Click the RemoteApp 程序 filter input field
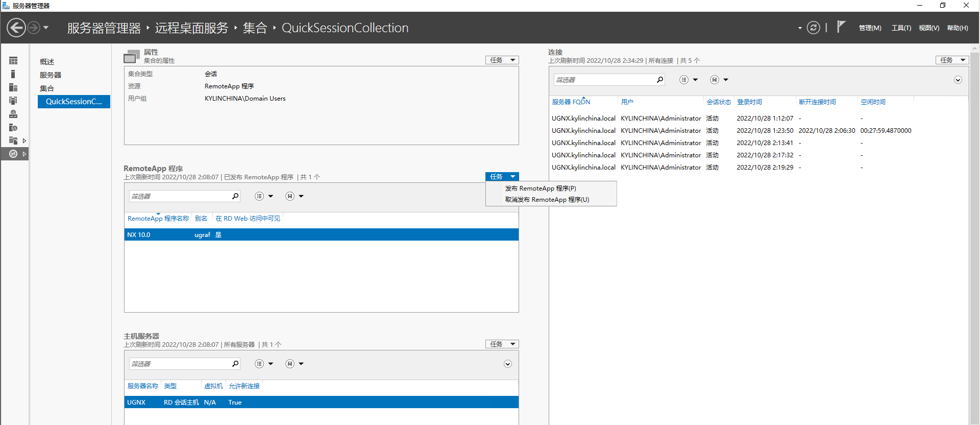 tap(179, 196)
